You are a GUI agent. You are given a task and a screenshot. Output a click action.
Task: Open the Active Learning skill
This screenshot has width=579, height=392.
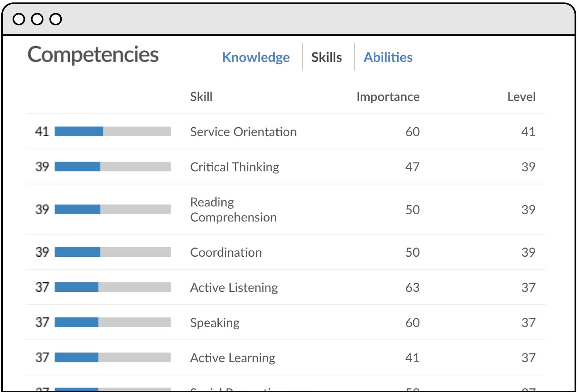233,358
